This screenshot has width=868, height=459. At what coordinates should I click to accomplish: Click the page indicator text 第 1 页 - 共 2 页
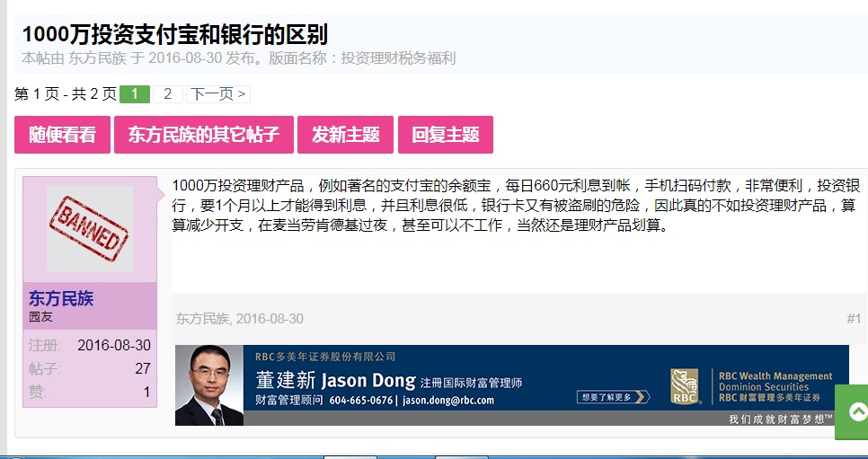pos(66,94)
